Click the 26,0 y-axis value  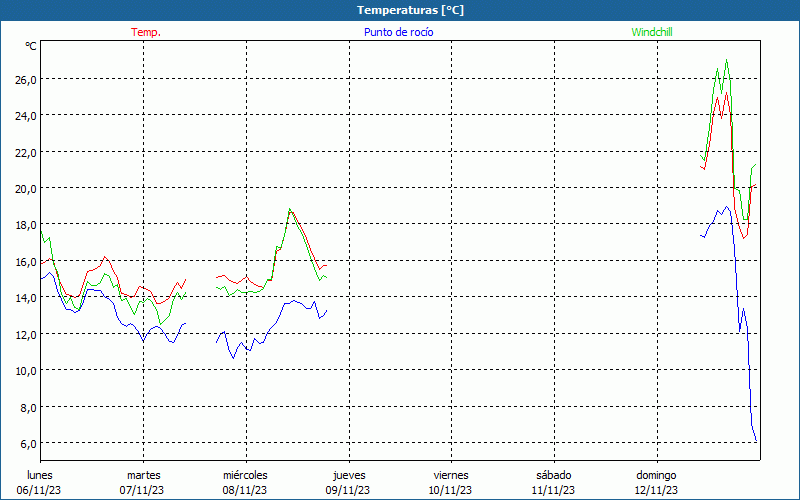tap(26, 79)
